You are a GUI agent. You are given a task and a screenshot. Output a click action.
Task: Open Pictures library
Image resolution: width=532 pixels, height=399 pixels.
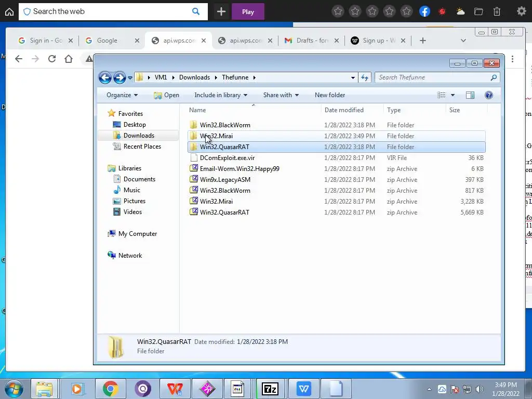(x=135, y=201)
